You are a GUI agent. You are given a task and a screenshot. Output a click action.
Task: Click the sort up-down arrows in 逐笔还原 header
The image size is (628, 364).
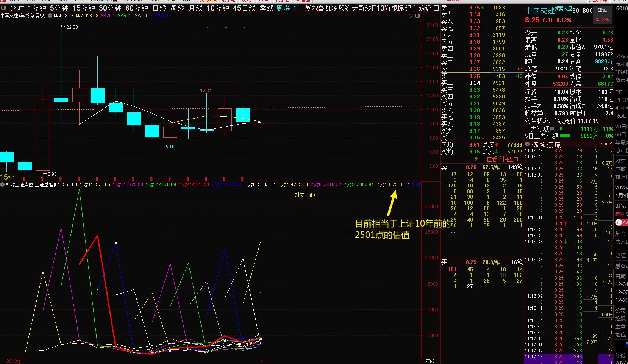tap(606, 144)
